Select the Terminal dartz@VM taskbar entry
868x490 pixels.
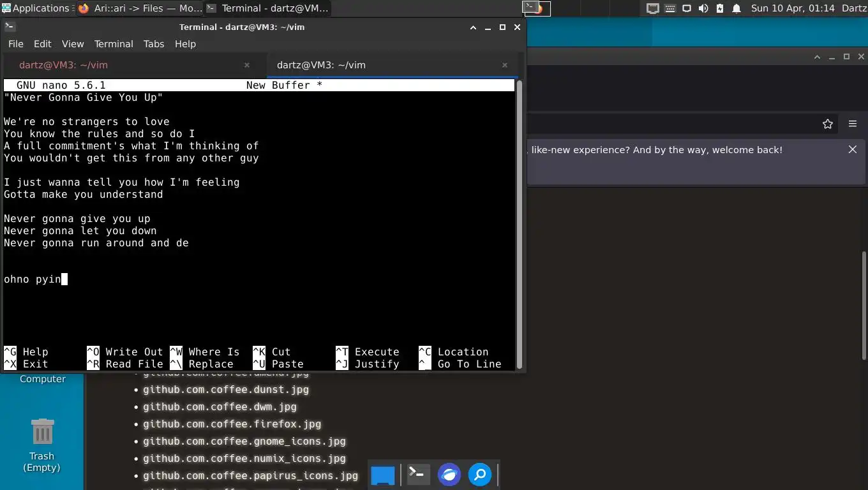click(268, 8)
